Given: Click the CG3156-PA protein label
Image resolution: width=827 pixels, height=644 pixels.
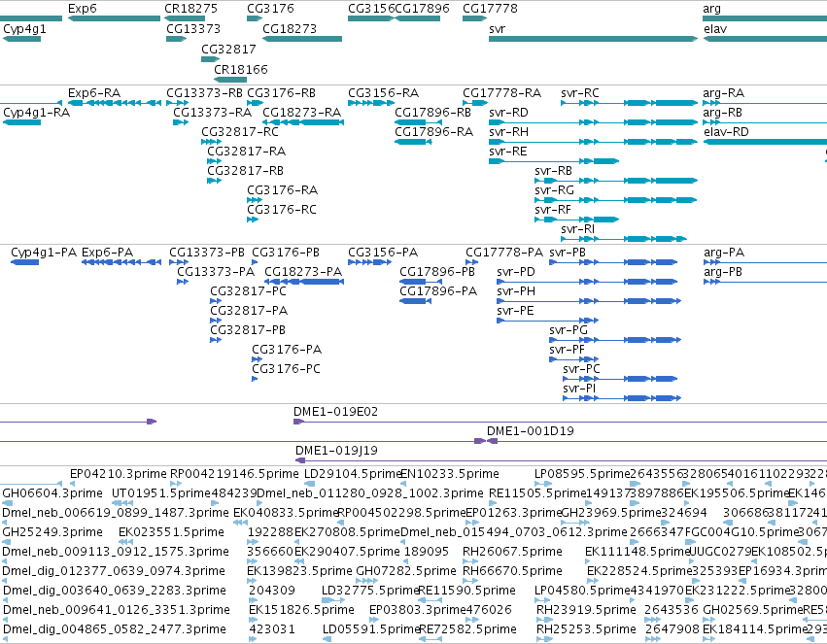Looking at the screenshot, I should pos(383,253).
